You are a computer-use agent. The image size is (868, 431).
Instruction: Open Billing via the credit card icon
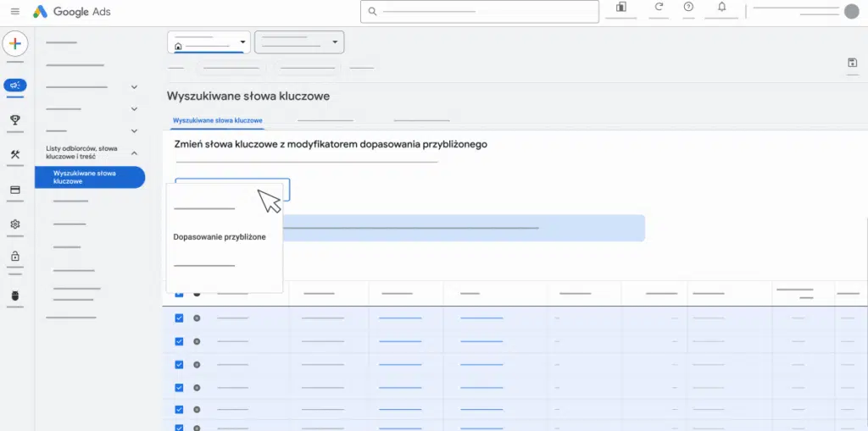coord(15,190)
